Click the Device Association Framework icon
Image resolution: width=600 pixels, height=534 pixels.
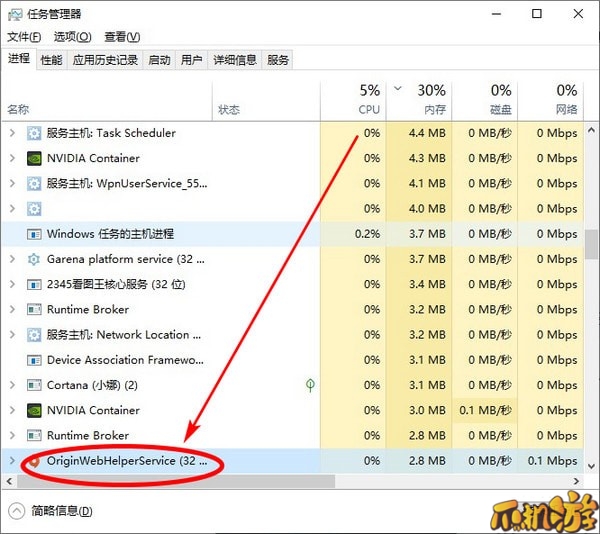pos(34,360)
